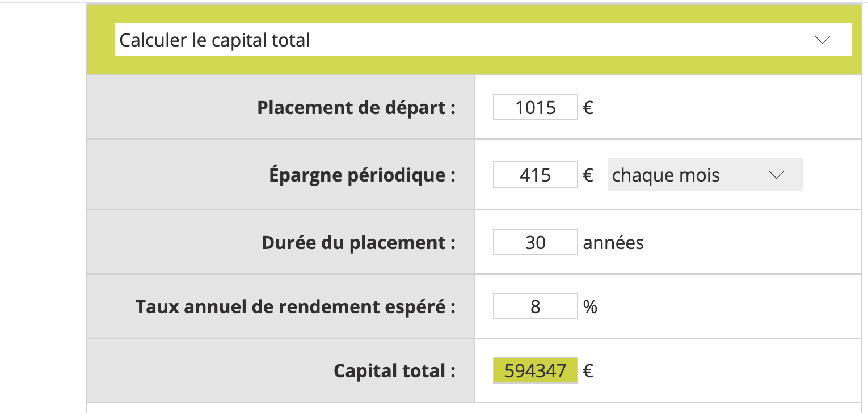Click the "Placement de départ :" label

[356, 107]
